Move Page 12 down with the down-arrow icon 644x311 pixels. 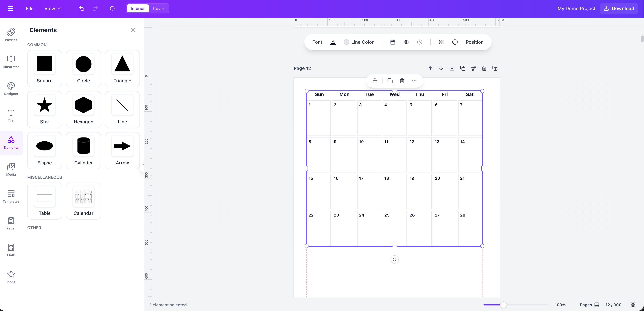tap(441, 68)
